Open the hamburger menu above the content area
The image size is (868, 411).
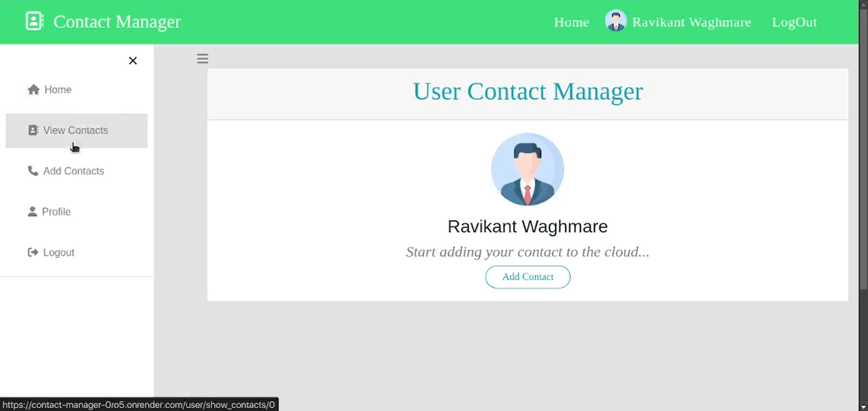click(x=202, y=58)
